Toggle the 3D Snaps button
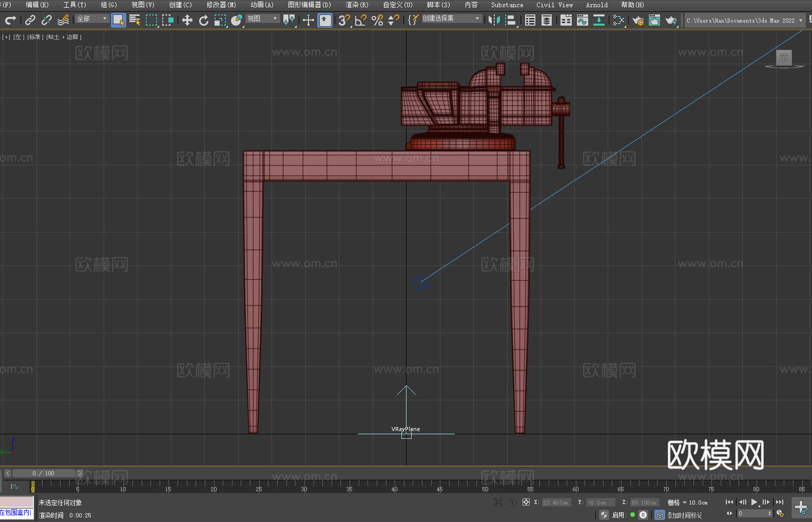This screenshot has width=812, height=522. pos(344,20)
